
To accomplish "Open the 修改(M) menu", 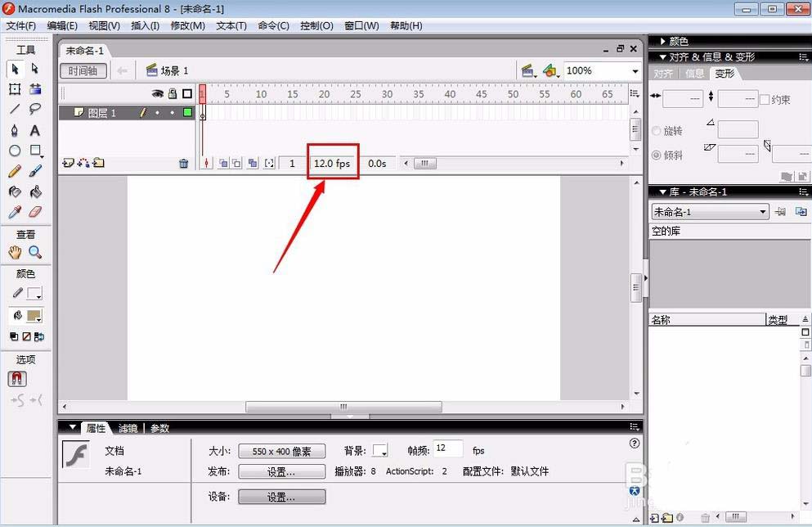I will pyautogui.click(x=188, y=26).
